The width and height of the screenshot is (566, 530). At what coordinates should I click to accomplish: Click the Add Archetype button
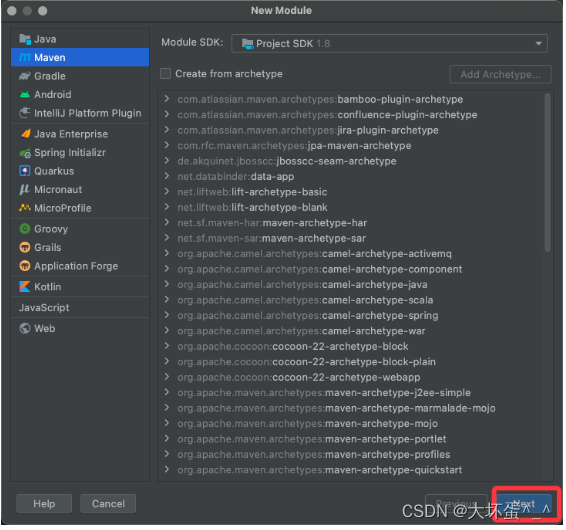(500, 74)
